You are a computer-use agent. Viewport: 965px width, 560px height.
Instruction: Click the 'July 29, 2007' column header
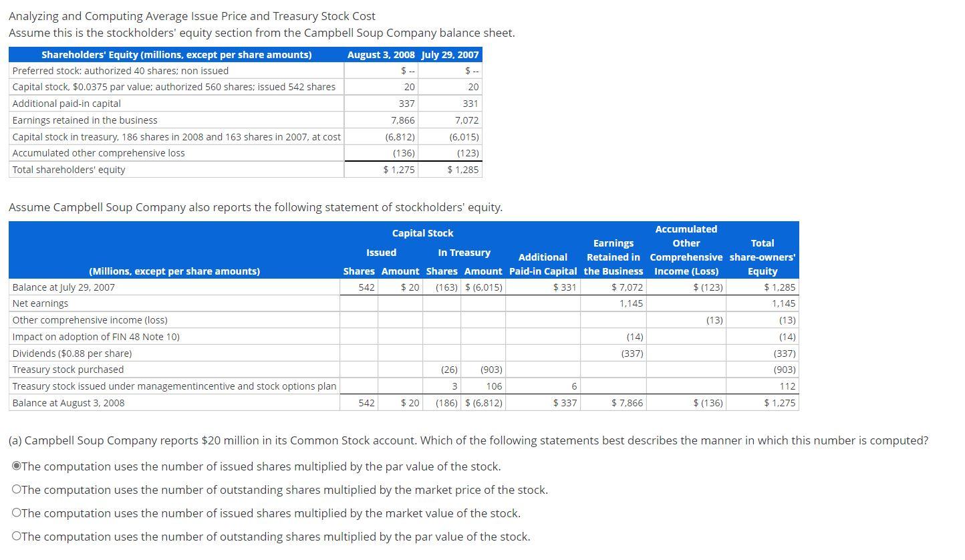tap(450, 55)
